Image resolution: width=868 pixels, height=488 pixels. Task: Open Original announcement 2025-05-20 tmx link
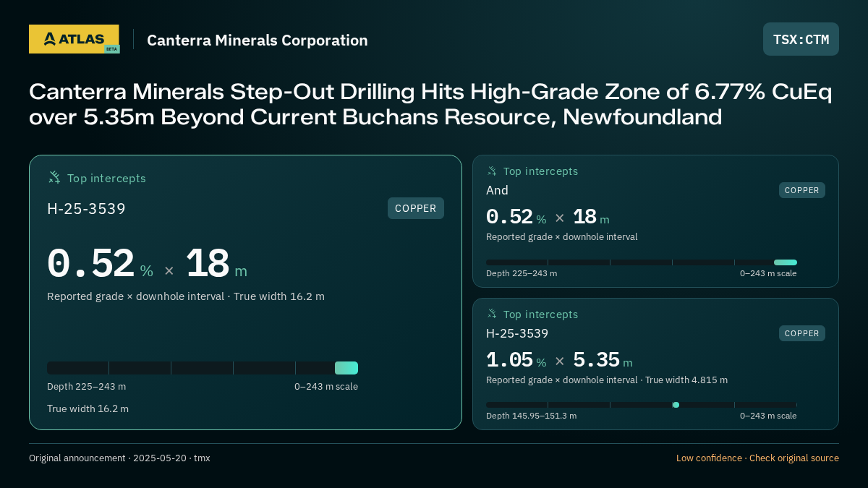(x=119, y=458)
